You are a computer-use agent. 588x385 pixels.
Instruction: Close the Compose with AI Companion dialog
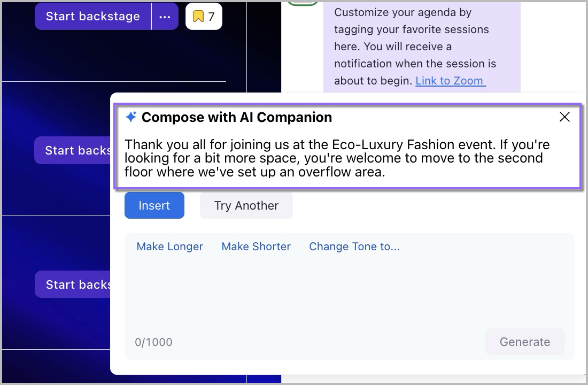pyautogui.click(x=564, y=117)
